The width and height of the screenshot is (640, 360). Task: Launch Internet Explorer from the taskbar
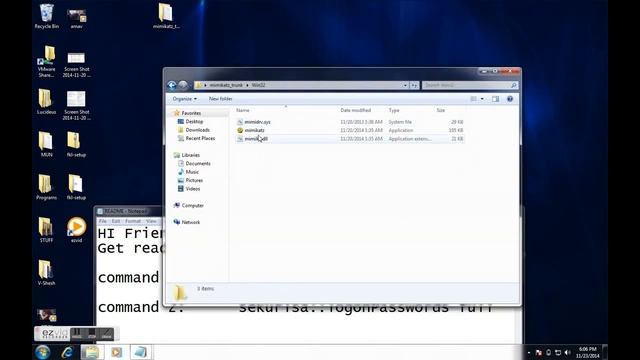click(x=67, y=352)
